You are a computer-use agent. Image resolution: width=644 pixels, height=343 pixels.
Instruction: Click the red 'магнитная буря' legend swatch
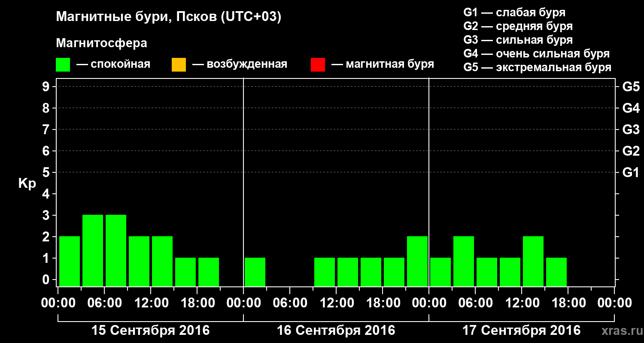tap(318, 65)
